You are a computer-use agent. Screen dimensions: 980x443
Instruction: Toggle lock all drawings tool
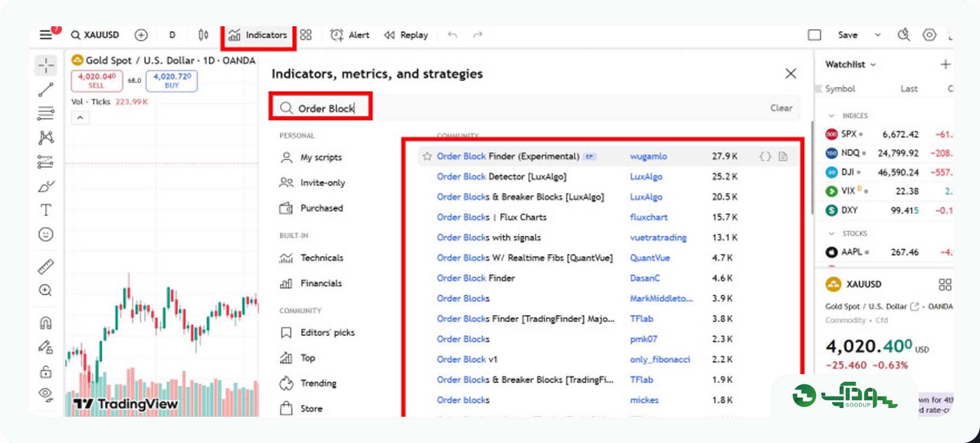[x=46, y=372]
